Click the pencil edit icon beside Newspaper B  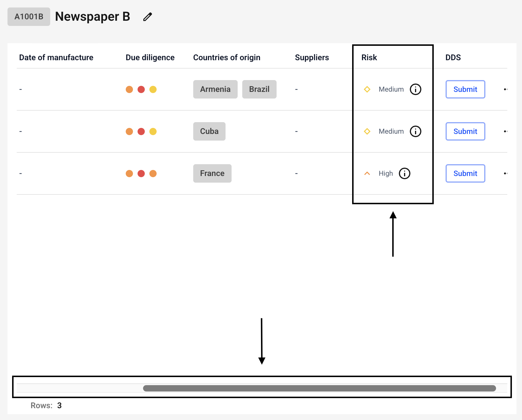(147, 17)
